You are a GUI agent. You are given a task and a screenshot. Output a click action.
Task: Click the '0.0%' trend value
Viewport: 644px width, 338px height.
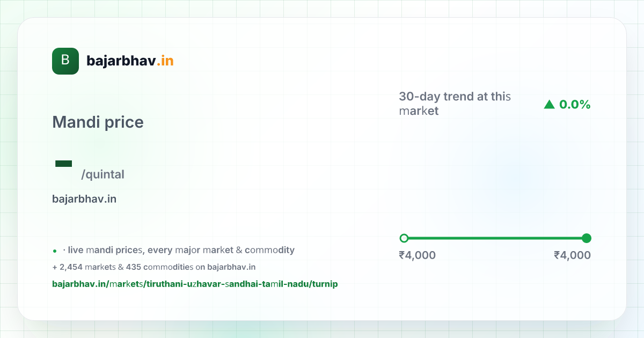(575, 105)
